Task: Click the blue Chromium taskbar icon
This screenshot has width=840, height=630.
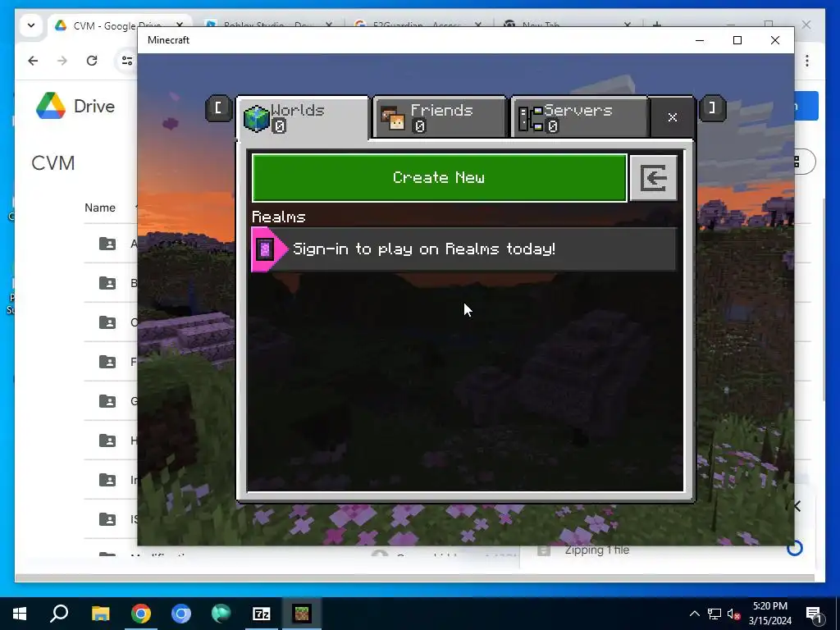Action: 181,614
